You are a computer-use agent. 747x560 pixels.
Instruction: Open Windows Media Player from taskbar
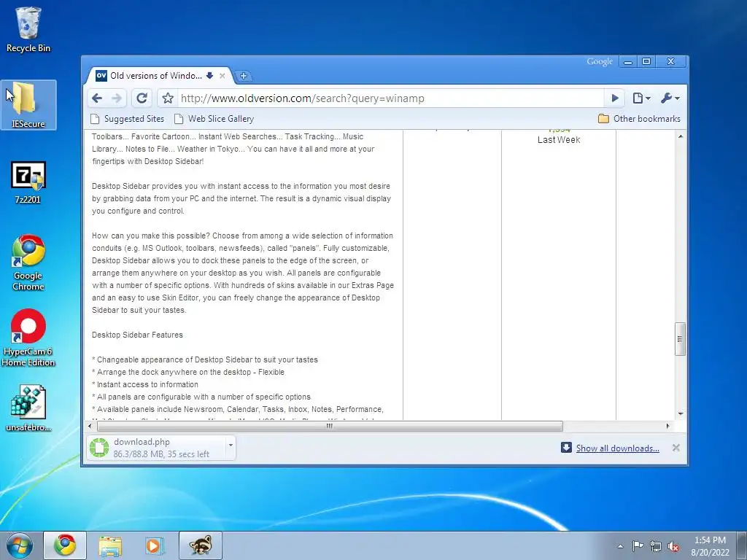click(x=155, y=545)
